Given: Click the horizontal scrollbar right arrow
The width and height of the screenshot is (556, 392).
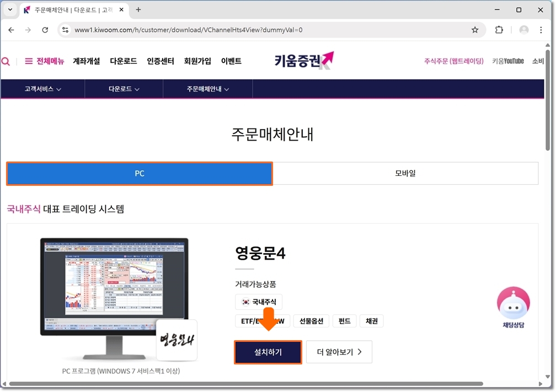Looking at the screenshot, I should pyautogui.click(x=541, y=384).
